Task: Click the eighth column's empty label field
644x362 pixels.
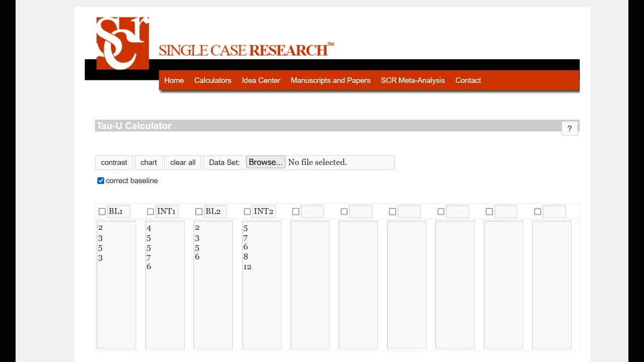Action: 457,211
